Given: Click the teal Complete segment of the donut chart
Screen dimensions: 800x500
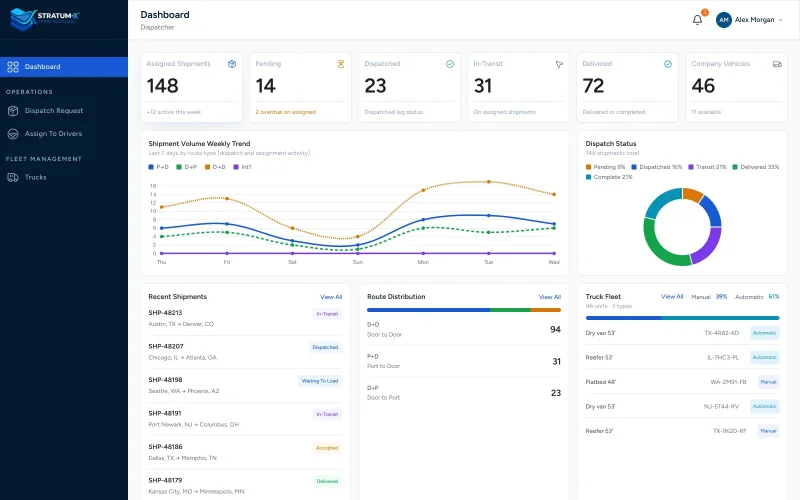Looking at the screenshot, I should tap(661, 202).
